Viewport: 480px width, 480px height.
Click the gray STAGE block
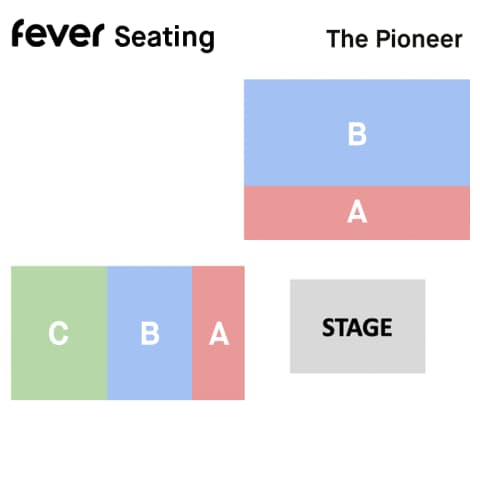click(357, 326)
